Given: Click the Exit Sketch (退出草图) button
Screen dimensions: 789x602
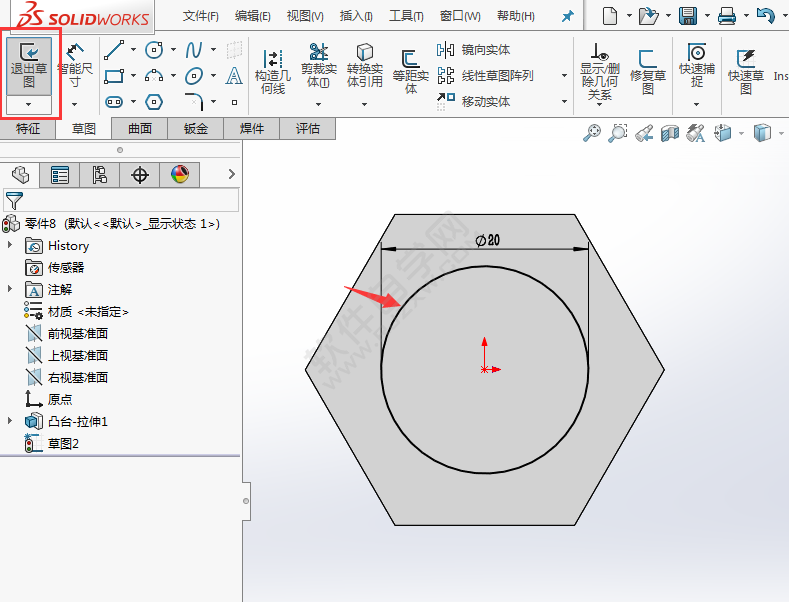Looking at the screenshot, I should (x=29, y=65).
